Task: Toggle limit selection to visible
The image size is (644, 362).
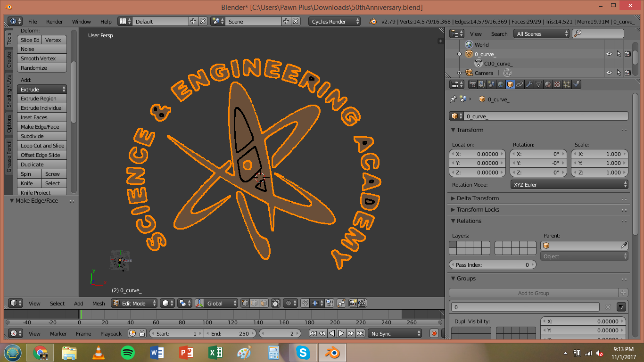Action: (276, 303)
